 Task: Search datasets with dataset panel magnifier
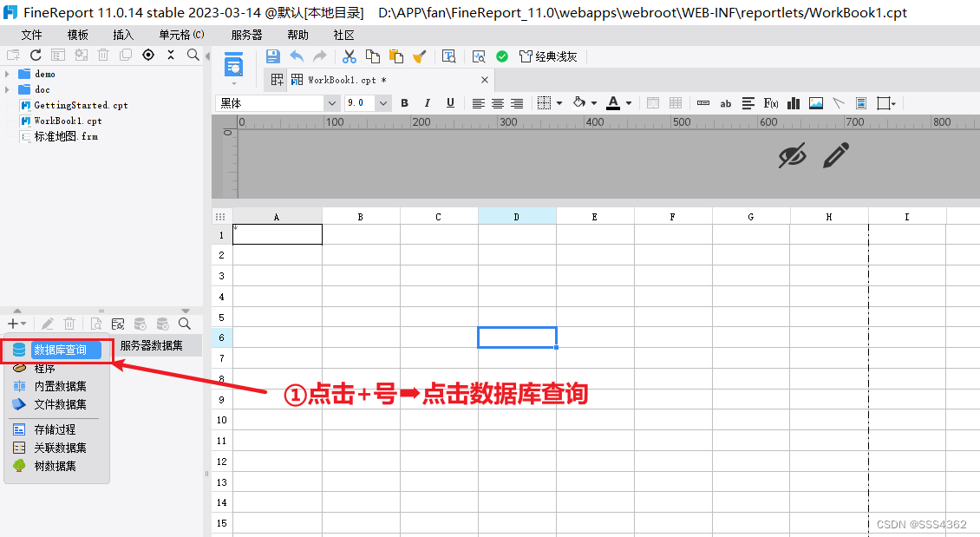[x=185, y=324]
